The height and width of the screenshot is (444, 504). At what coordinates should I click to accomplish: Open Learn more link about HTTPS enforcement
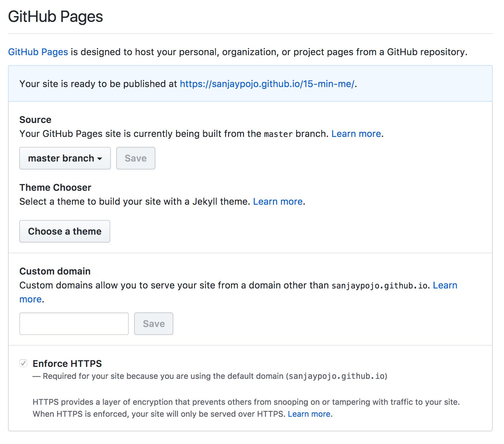[x=309, y=414]
